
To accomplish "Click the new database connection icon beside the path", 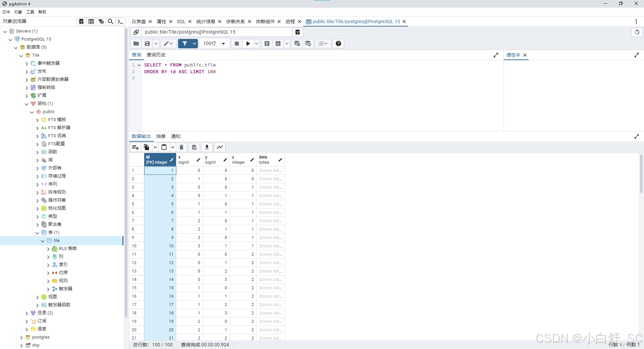I will pos(298,32).
